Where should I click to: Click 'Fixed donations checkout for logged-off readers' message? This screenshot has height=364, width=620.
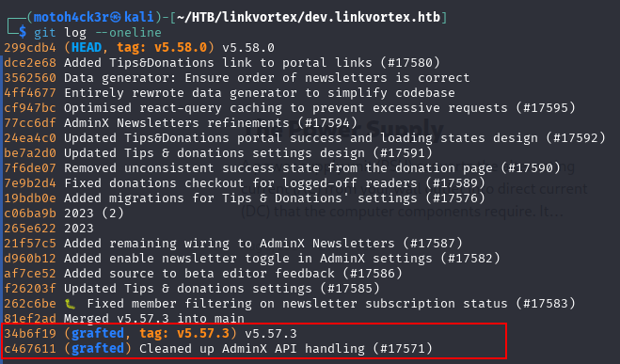tap(275, 183)
